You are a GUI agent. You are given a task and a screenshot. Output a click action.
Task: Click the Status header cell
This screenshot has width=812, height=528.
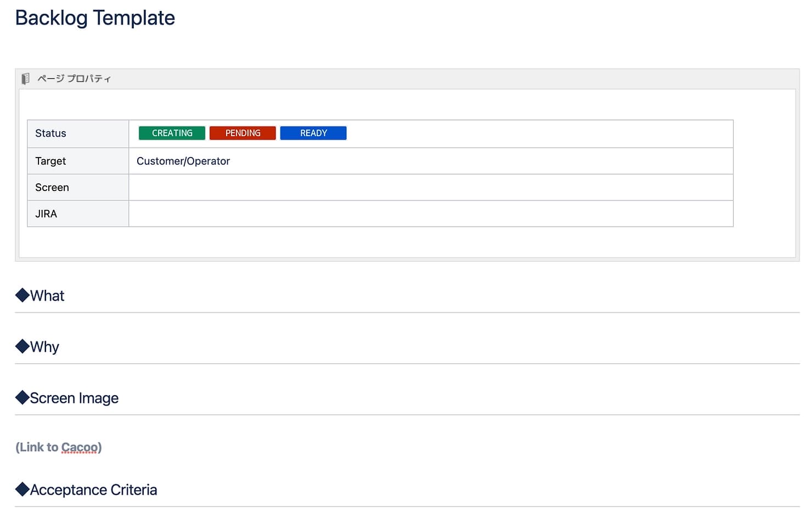[78, 133]
